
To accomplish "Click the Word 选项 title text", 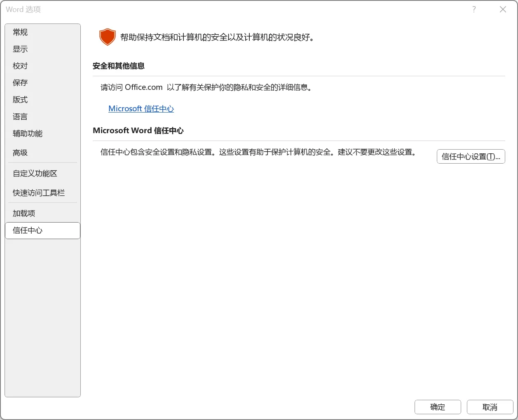I will point(22,9).
